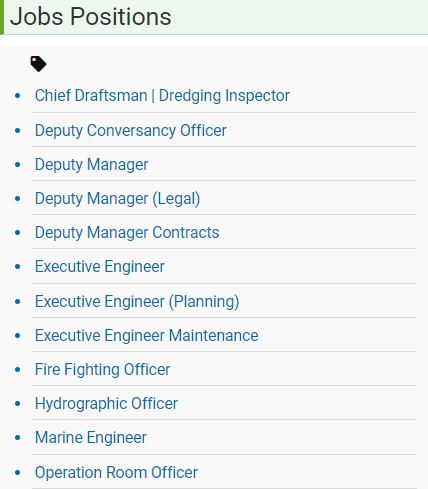Click the Jobs Positions heading
This screenshot has height=489, width=428.
pyautogui.click(x=91, y=16)
